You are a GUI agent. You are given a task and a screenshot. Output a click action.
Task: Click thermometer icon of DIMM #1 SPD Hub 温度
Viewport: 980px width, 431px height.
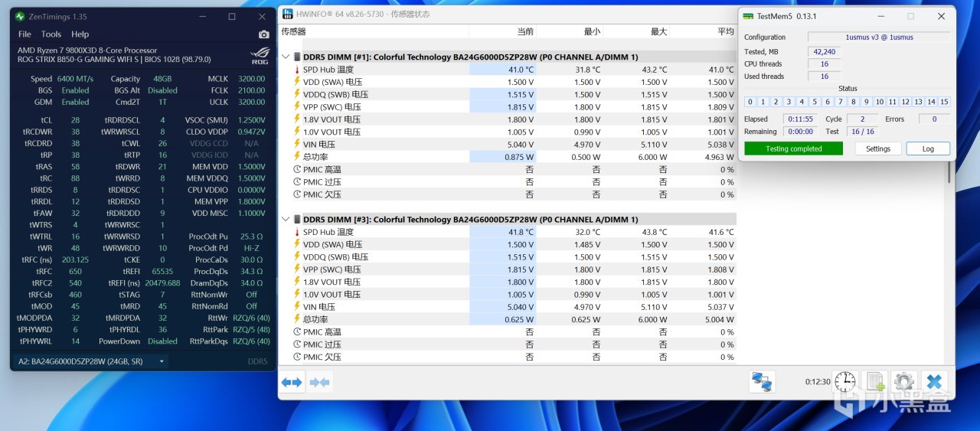point(297,70)
